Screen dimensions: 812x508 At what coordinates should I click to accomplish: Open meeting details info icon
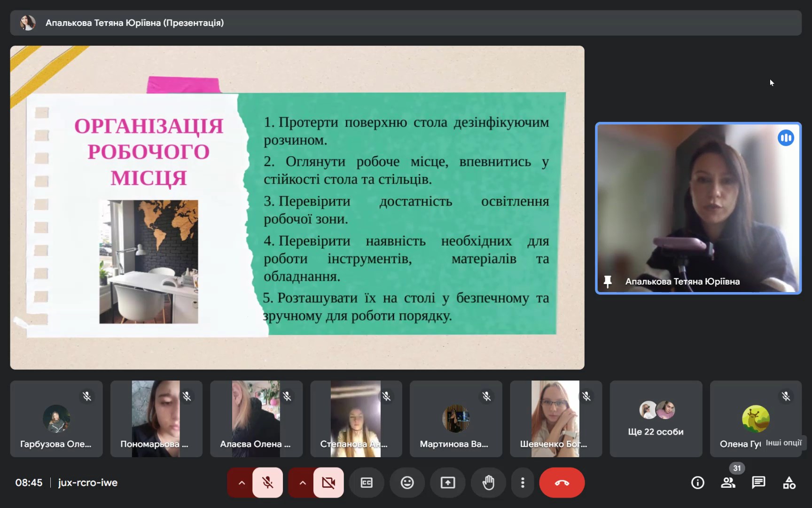(x=698, y=483)
